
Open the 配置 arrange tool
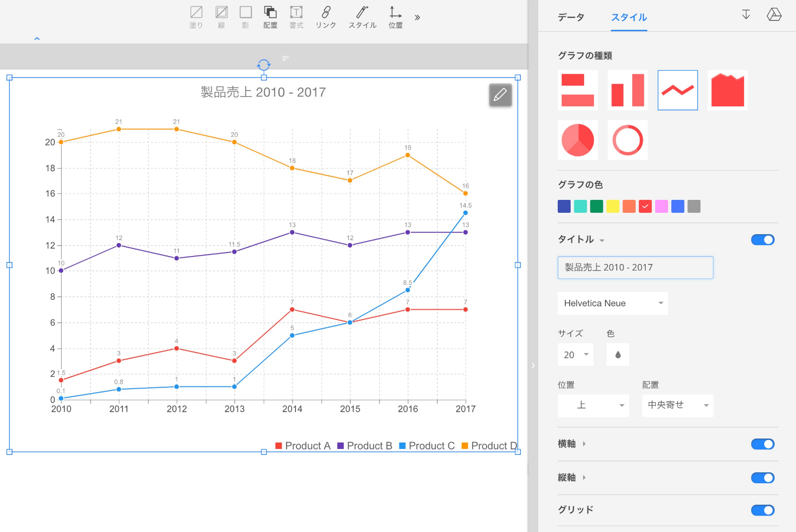[270, 17]
